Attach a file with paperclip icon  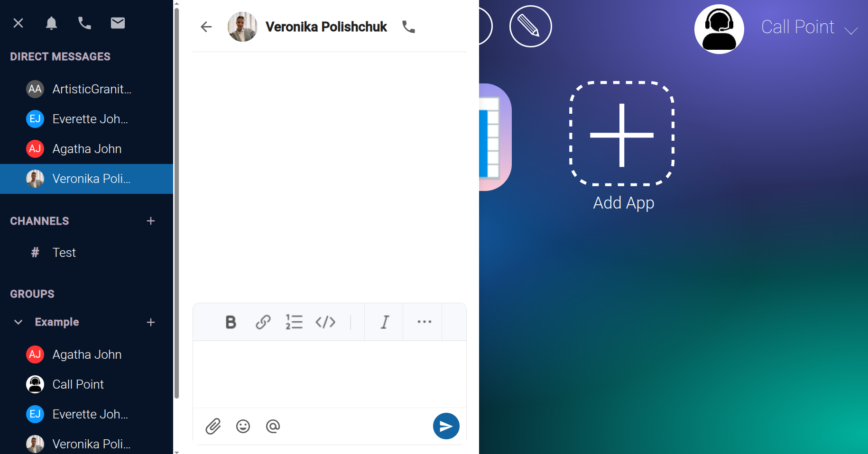click(213, 427)
